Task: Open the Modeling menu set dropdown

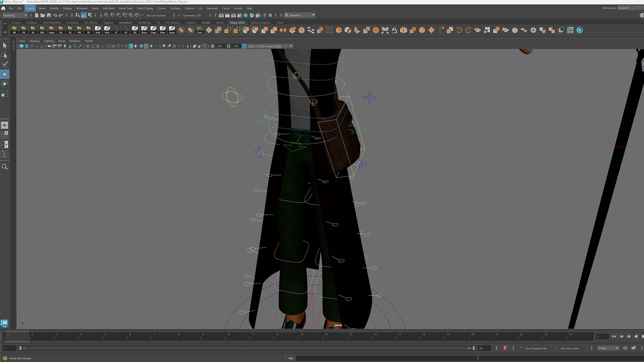Action: (15, 15)
